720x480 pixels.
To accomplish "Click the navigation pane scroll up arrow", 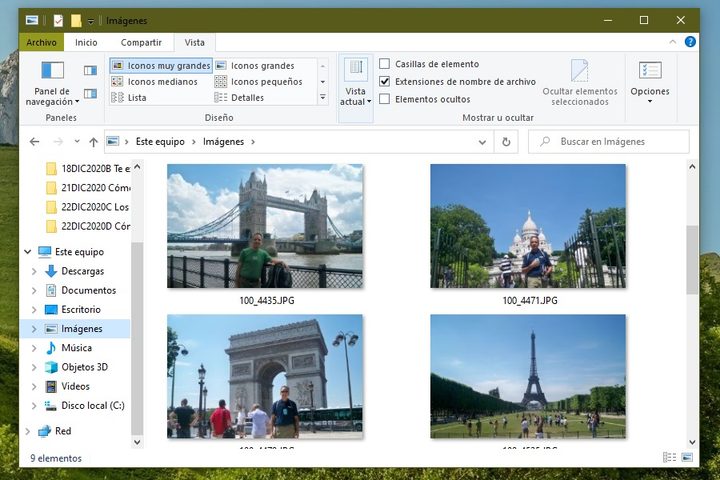I will tap(137, 167).
